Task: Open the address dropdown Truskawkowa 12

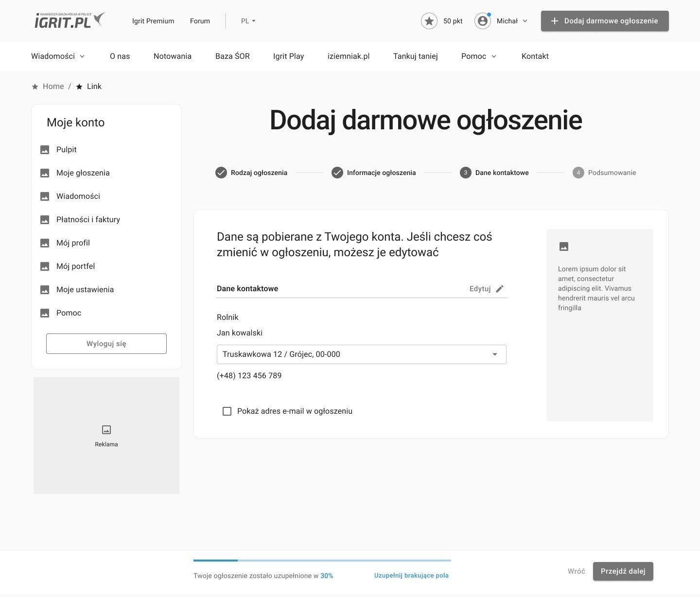Action: (361, 354)
